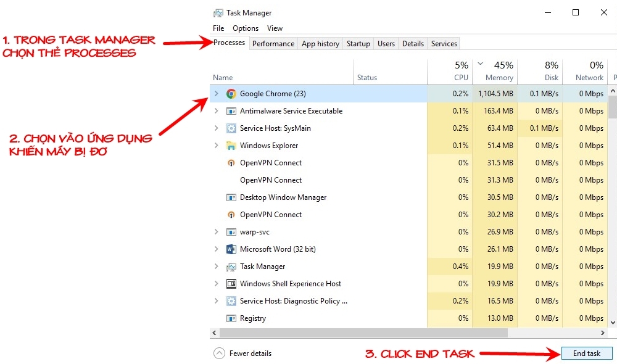This screenshot has width=617, height=364.
Task: Select the OpenVPN Connect row using 31.3 MB
Action: [409, 180]
